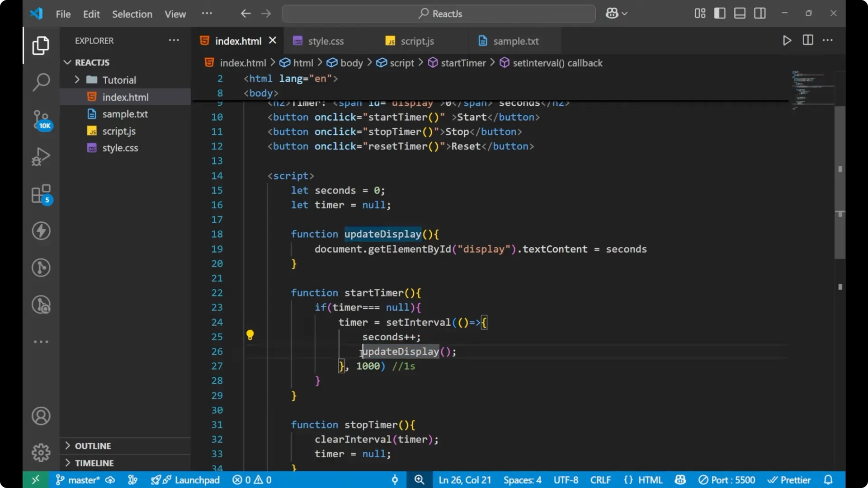
Task: Toggle the Primary Side Bar layout control
Action: pos(719,13)
